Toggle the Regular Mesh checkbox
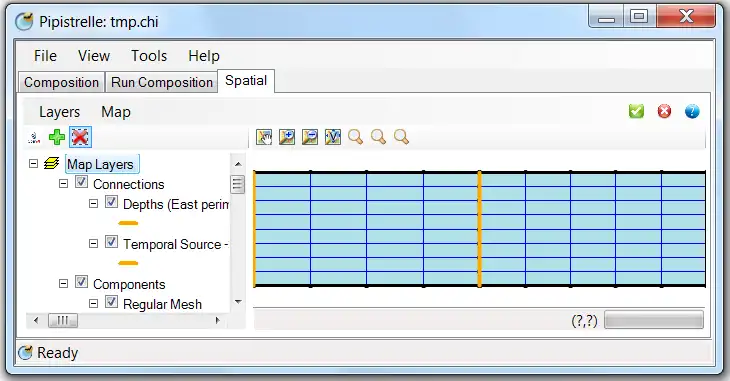Viewport: 730px width, 381px height. 111,302
